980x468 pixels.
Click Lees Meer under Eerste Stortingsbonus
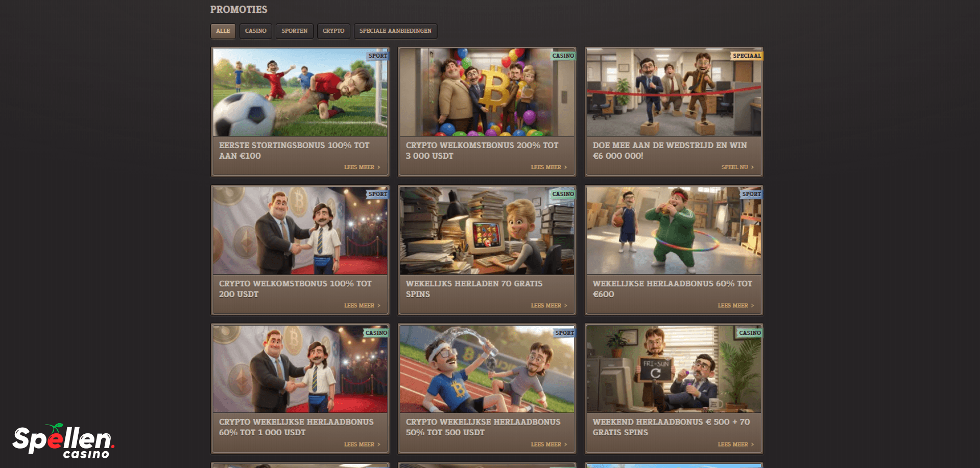coord(362,167)
